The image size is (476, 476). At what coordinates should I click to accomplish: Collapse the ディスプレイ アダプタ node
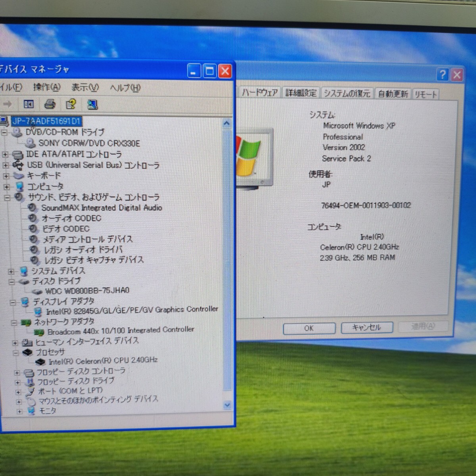click(x=12, y=302)
